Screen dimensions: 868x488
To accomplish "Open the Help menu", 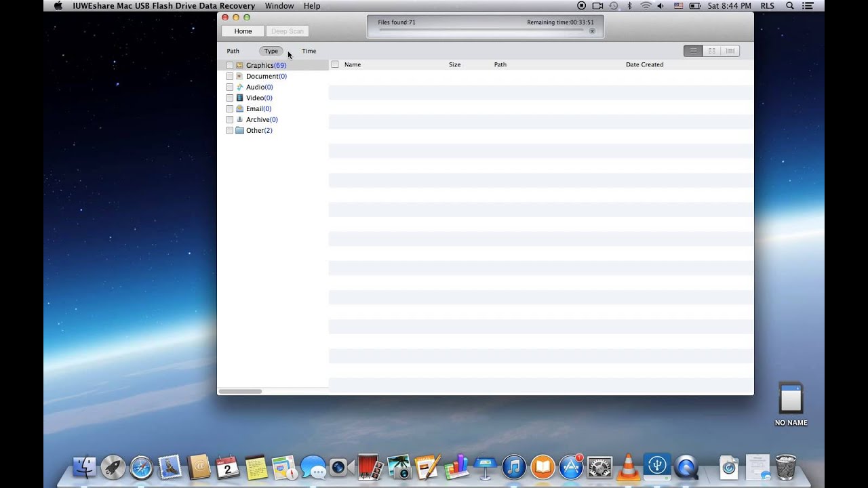I will [312, 5].
